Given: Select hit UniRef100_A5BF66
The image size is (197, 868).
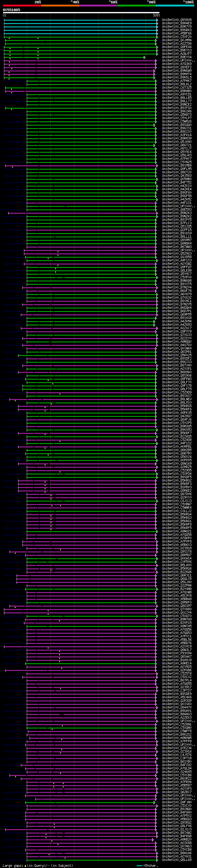Looking at the screenshot, I should coord(177,33).
